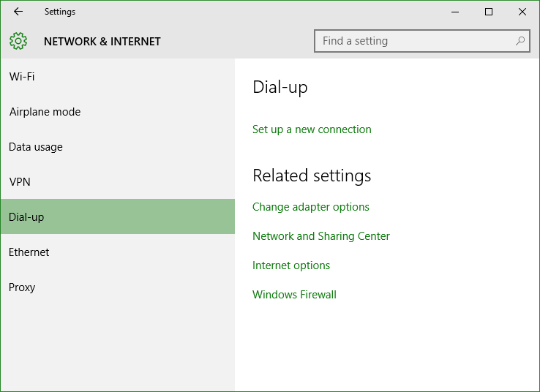Image resolution: width=540 pixels, height=392 pixels.
Task: Open Change adapter options link
Action: pos(311,207)
